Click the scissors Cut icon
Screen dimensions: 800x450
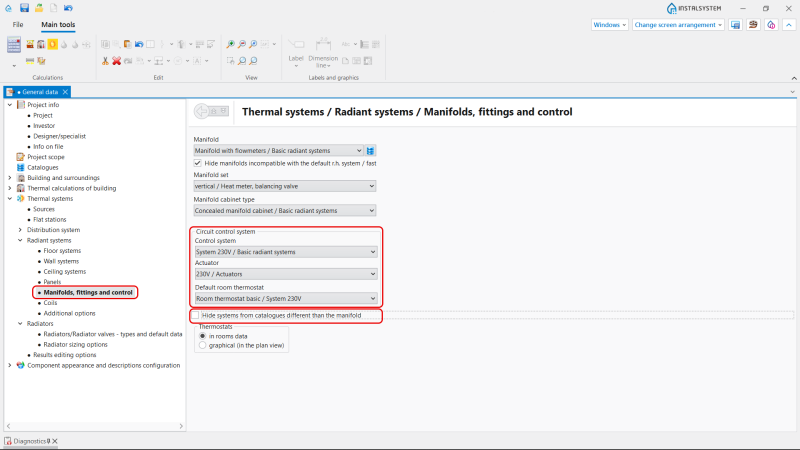pos(105,61)
